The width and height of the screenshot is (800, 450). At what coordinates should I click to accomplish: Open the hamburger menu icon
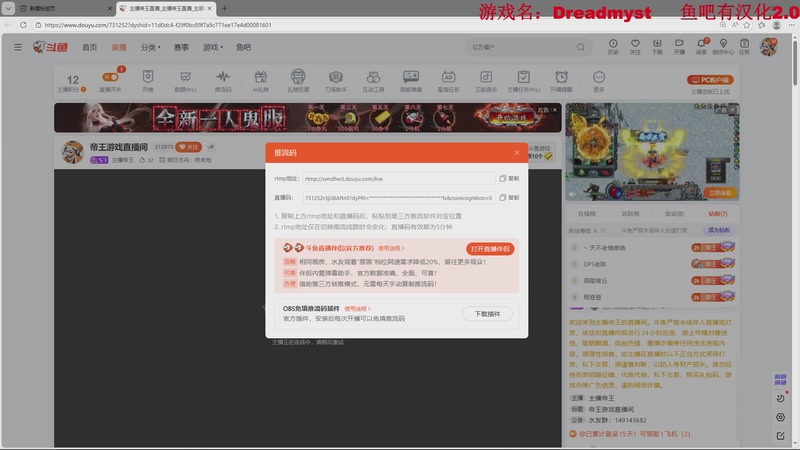tap(18, 47)
